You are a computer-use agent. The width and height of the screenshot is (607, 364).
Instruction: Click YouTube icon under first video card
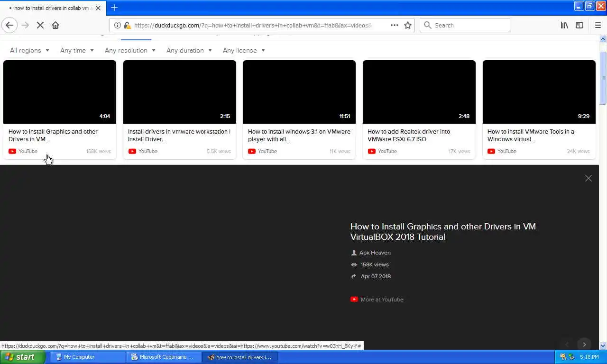[x=12, y=151]
